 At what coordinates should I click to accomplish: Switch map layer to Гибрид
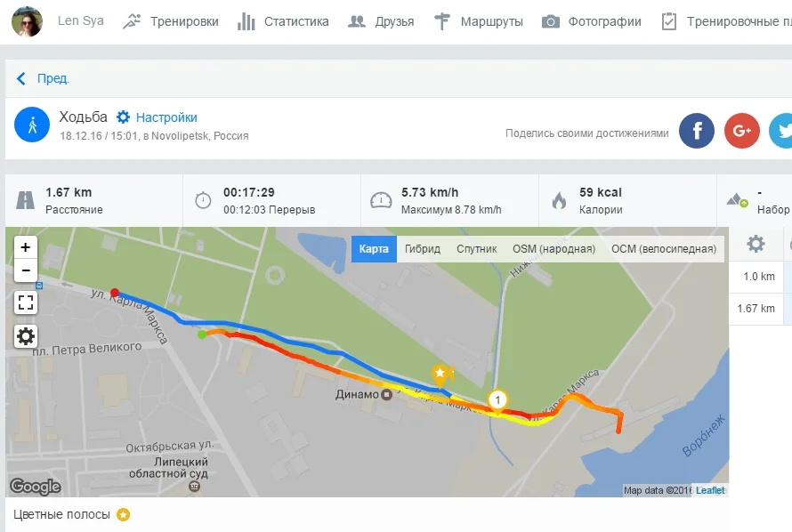point(423,249)
